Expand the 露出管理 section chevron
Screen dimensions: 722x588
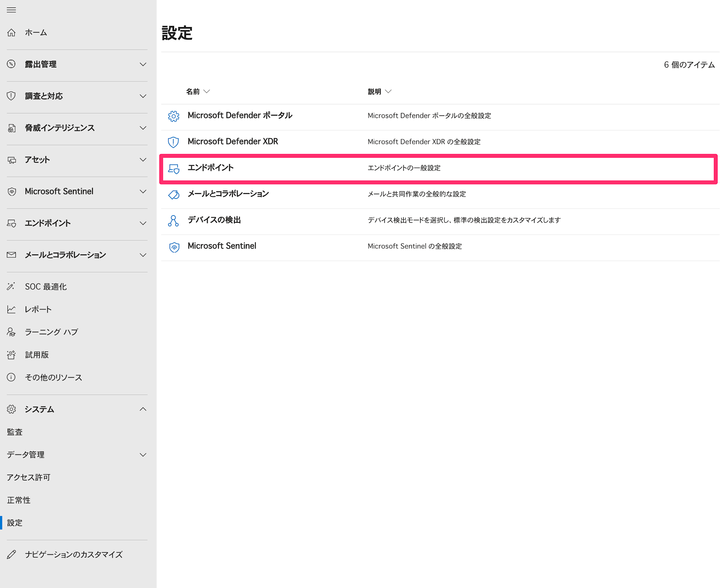[143, 64]
